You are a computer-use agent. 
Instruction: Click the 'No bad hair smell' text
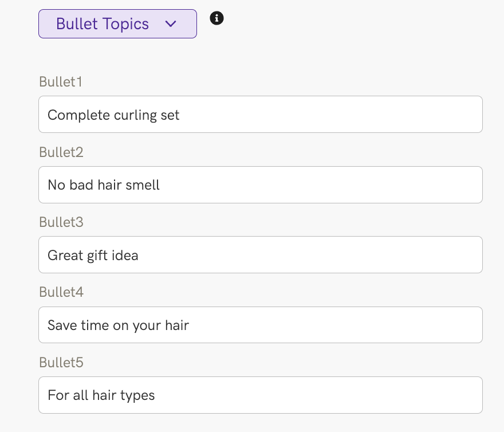(x=104, y=185)
